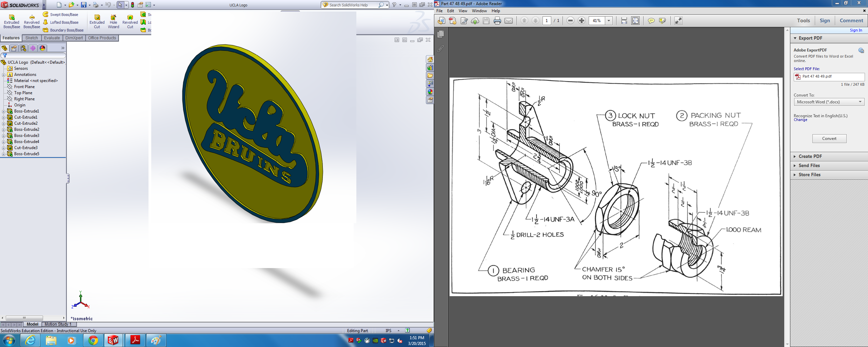Viewport: 868px width, 347px height.
Task: Switch to the Sketch tab
Action: [x=32, y=38]
